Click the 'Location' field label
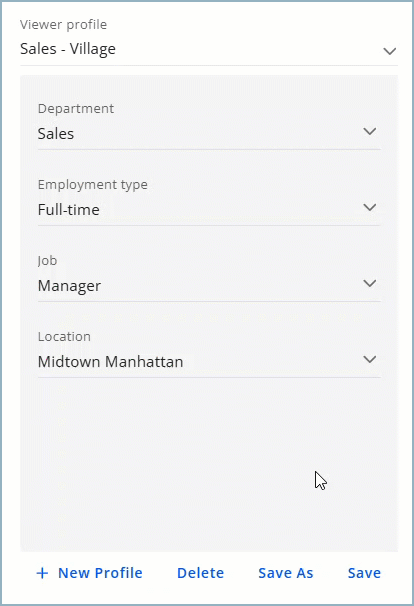This screenshot has width=414, height=606. click(64, 337)
